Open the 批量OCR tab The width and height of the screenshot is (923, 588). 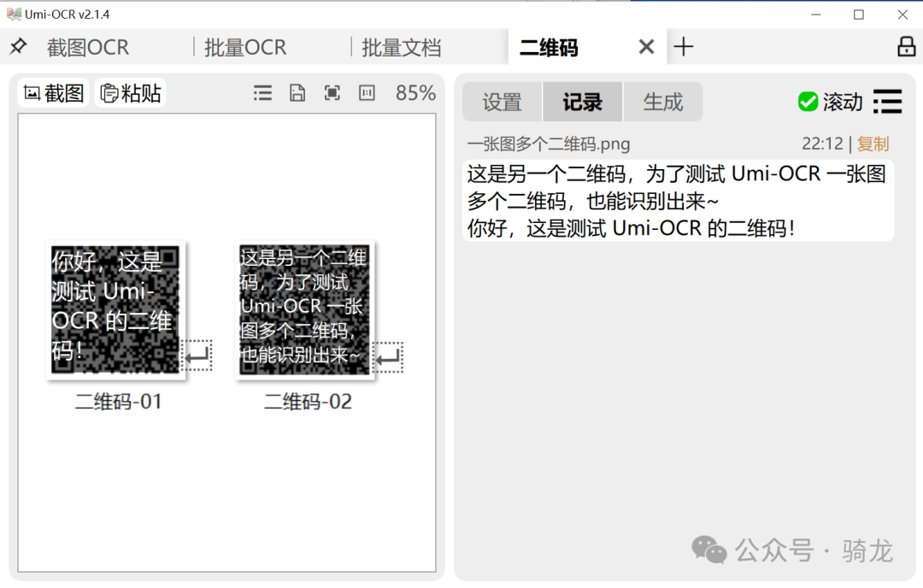(x=245, y=47)
